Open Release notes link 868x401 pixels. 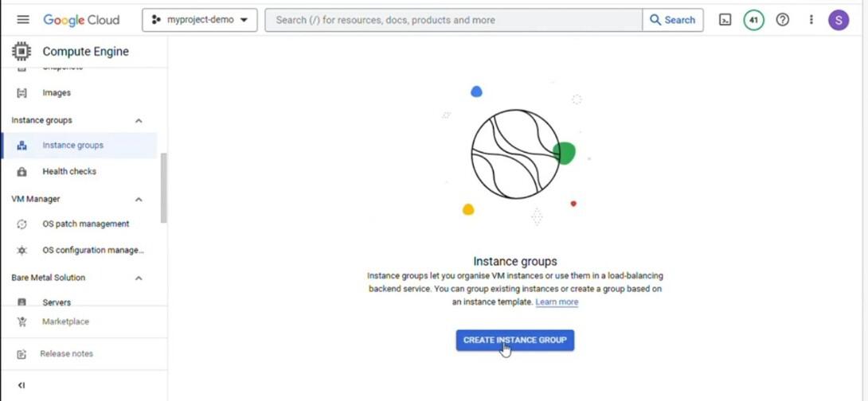tap(66, 353)
